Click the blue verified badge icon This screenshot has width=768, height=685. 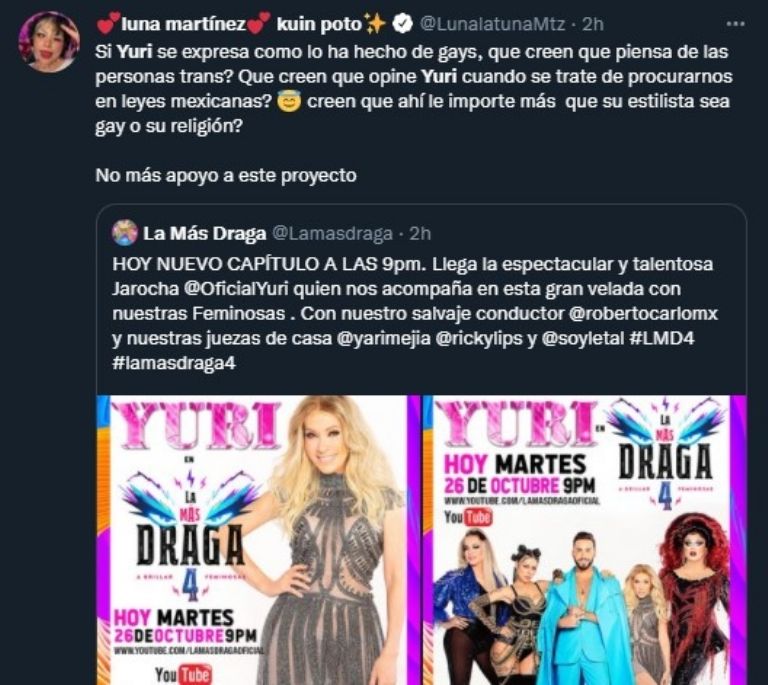(403, 24)
